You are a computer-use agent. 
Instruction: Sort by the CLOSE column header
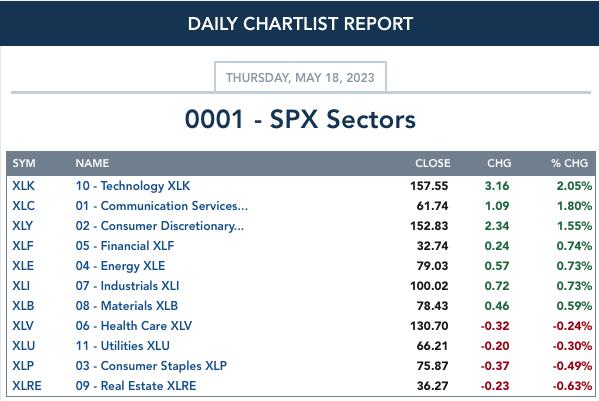click(432, 163)
